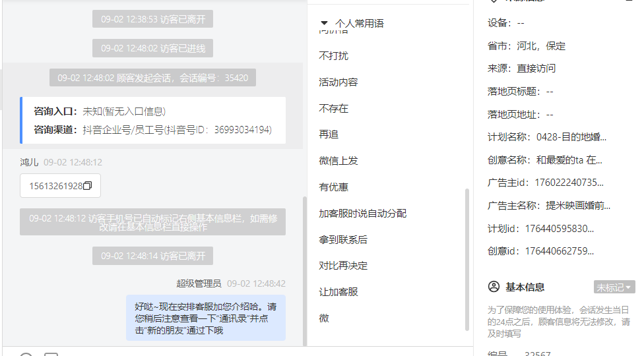The height and width of the screenshot is (356, 644).
Task: Click the 12:48:02 访客已进线 notice
Action: [x=153, y=48]
